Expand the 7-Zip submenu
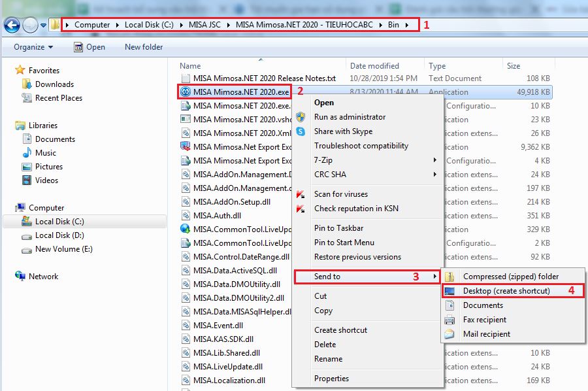The width and height of the screenshot is (588, 391). pos(434,160)
